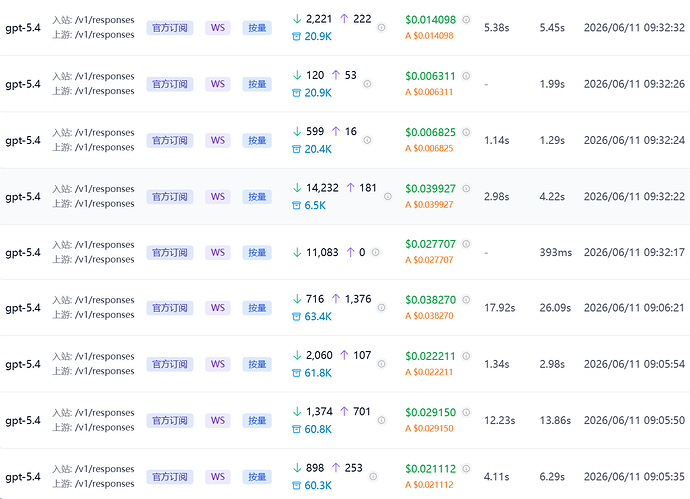The image size is (690, 499).
Task: Click input token count 14,232
Action: coord(322,188)
